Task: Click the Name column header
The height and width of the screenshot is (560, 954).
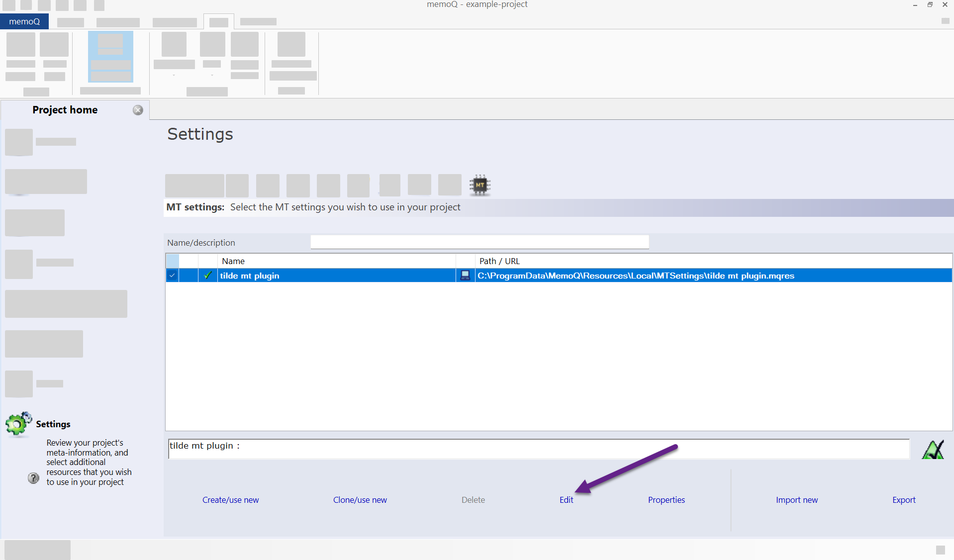Action: pyautogui.click(x=337, y=261)
